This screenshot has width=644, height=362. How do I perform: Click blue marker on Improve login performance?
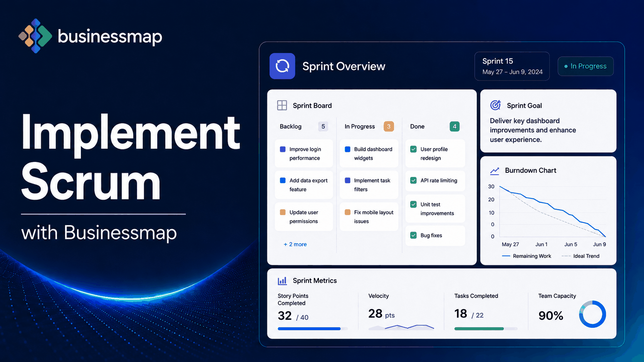click(x=283, y=149)
